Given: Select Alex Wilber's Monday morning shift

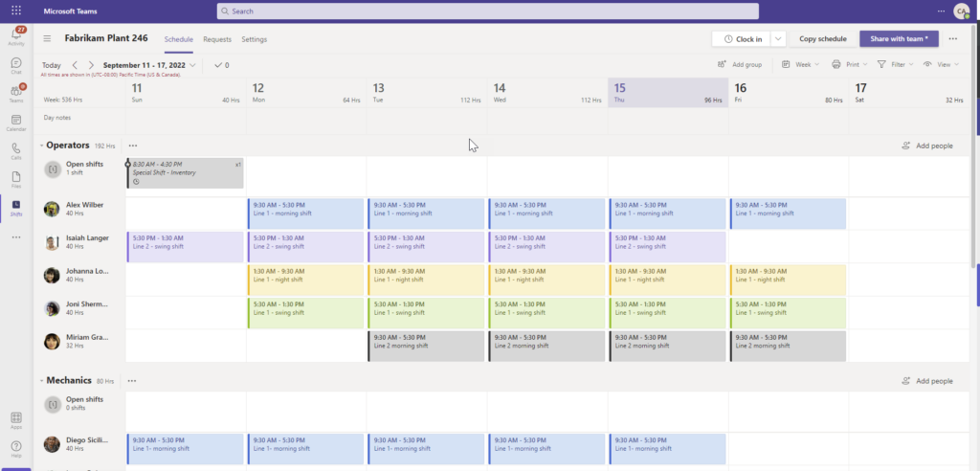Looking at the screenshot, I should pyautogui.click(x=305, y=213).
